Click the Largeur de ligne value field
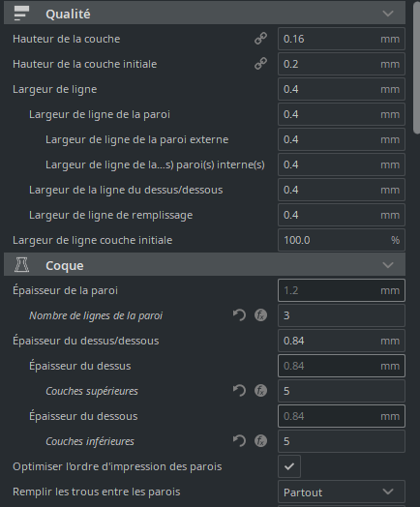Screen dimensions: 420x507 pyautogui.click(x=342, y=89)
